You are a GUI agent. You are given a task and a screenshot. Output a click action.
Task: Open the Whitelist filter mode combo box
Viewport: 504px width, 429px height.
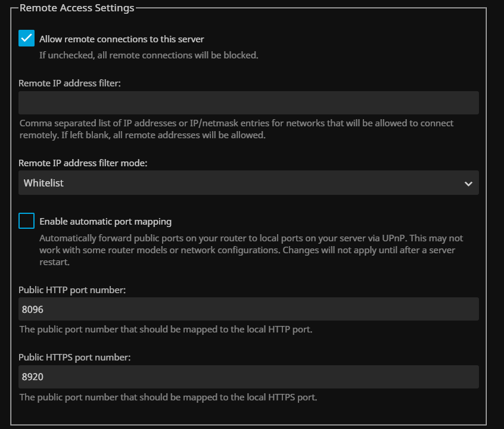pos(248,183)
